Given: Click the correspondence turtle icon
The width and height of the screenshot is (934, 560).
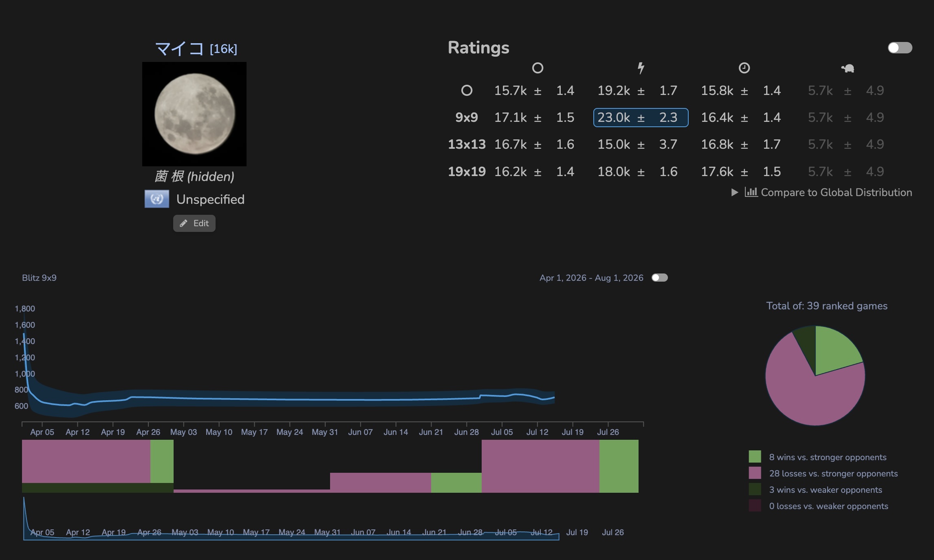Looking at the screenshot, I should (848, 68).
